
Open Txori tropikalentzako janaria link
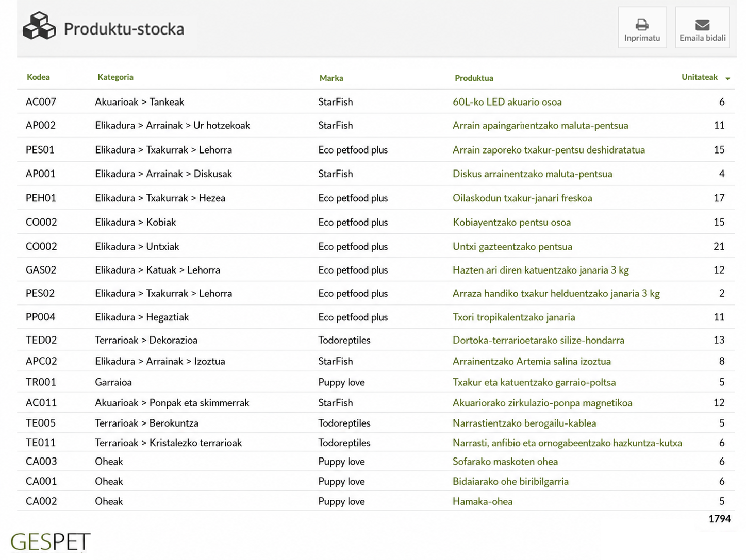tap(513, 317)
